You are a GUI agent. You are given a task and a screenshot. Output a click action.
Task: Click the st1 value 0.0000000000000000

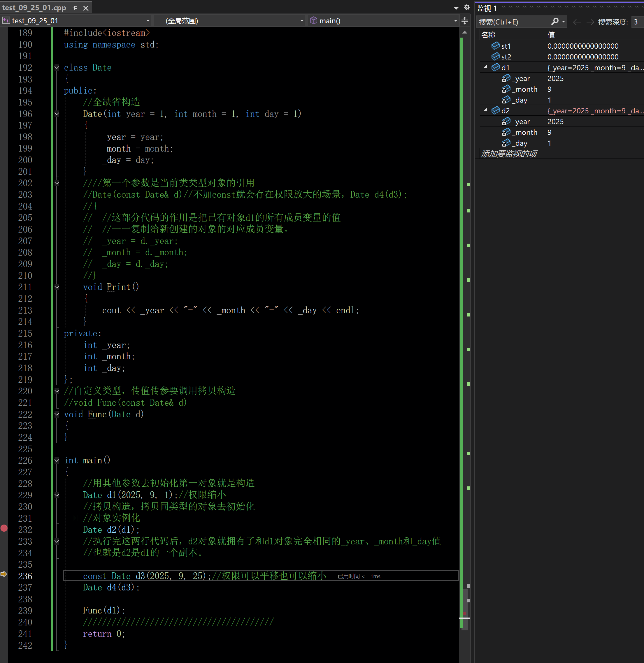583,46
